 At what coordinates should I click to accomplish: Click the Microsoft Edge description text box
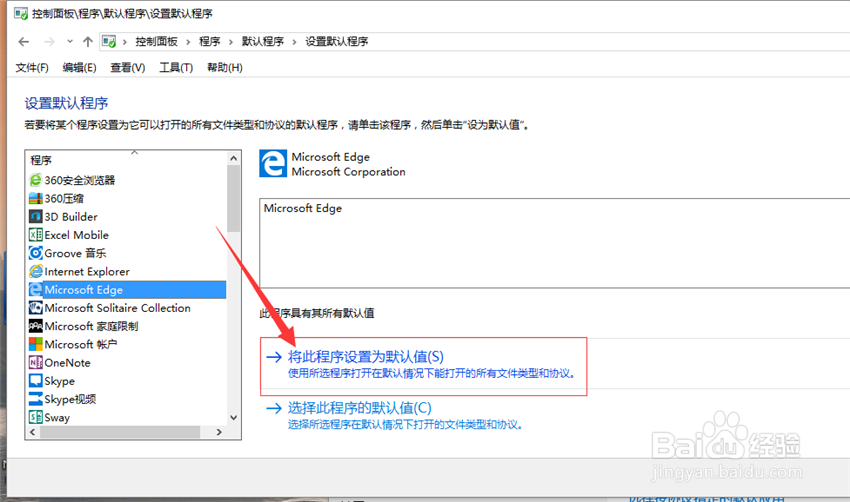click(x=554, y=243)
